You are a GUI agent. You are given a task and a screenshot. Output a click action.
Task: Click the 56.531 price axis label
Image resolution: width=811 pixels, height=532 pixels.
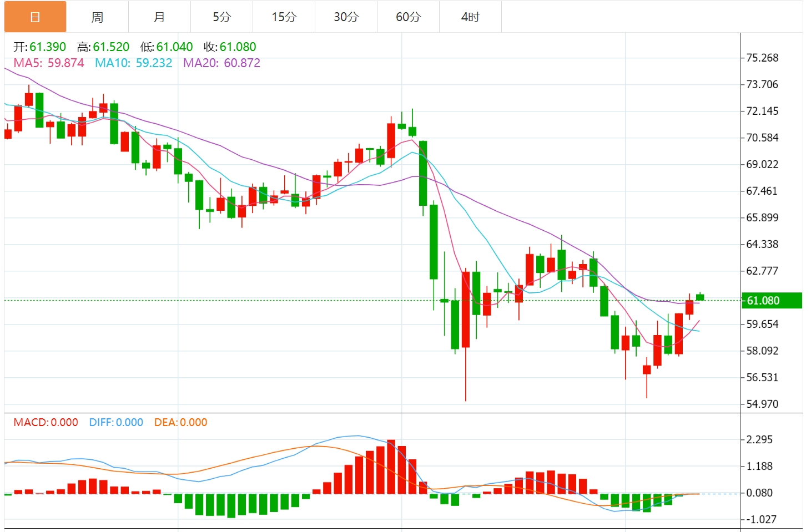[x=762, y=377]
